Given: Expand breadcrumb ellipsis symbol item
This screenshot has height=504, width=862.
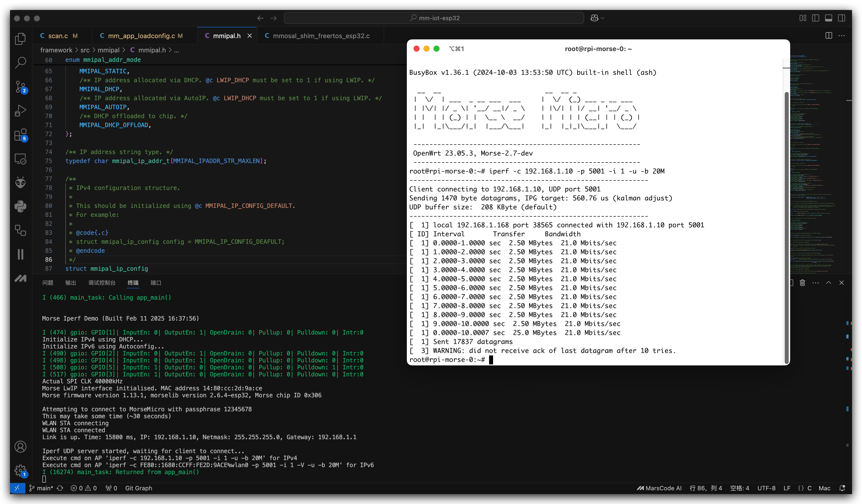Looking at the screenshot, I should 176,50.
